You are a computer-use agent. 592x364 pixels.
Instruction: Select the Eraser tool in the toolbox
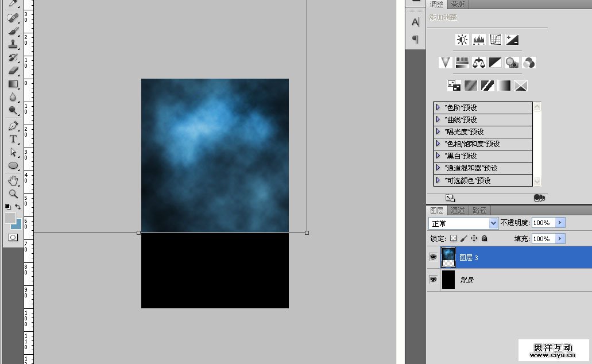(13, 71)
